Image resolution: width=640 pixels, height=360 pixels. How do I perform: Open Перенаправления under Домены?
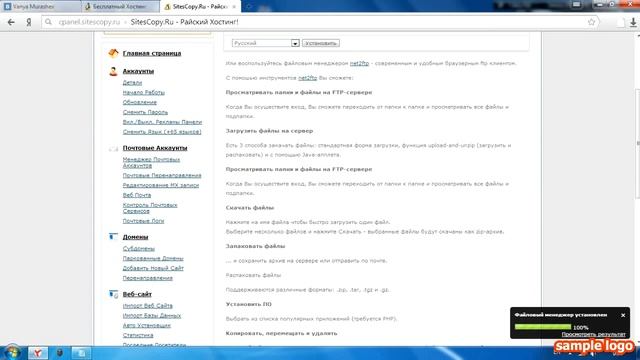pos(148,278)
